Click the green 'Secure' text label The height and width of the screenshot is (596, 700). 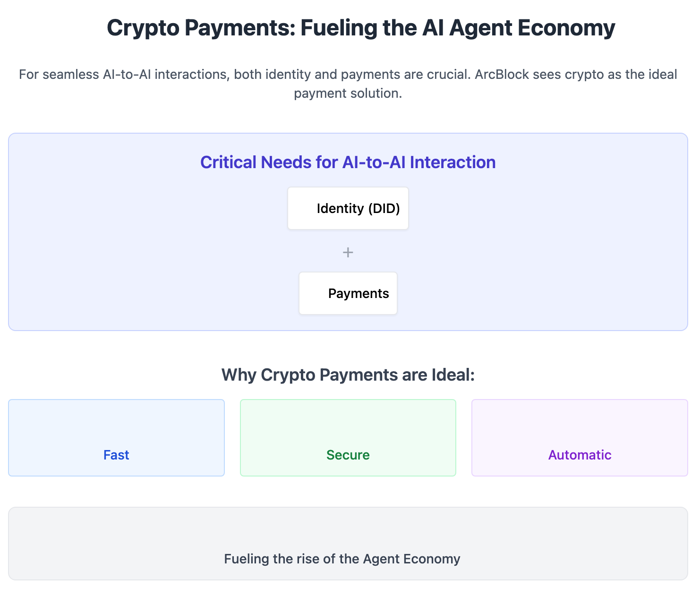[x=348, y=455]
